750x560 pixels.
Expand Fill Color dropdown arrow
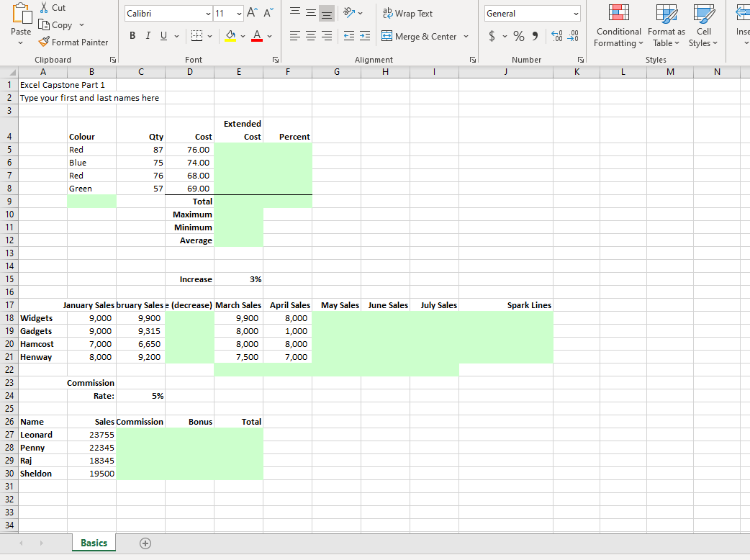[243, 36]
